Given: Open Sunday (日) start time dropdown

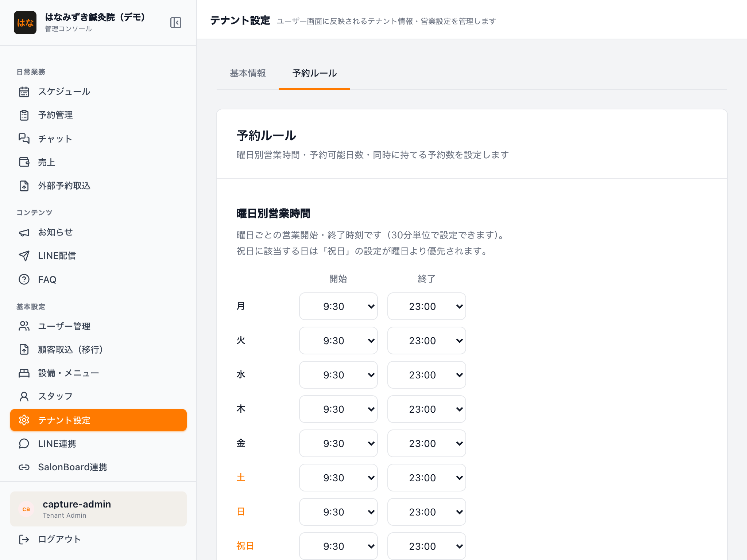Looking at the screenshot, I should click(x=338, y=512).
